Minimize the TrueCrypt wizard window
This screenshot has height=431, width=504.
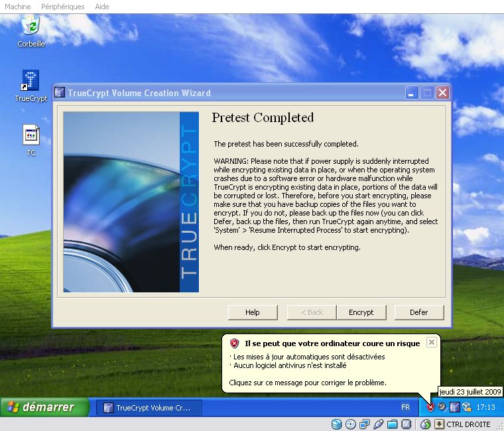pyautogui.click(x=411, y=93)
